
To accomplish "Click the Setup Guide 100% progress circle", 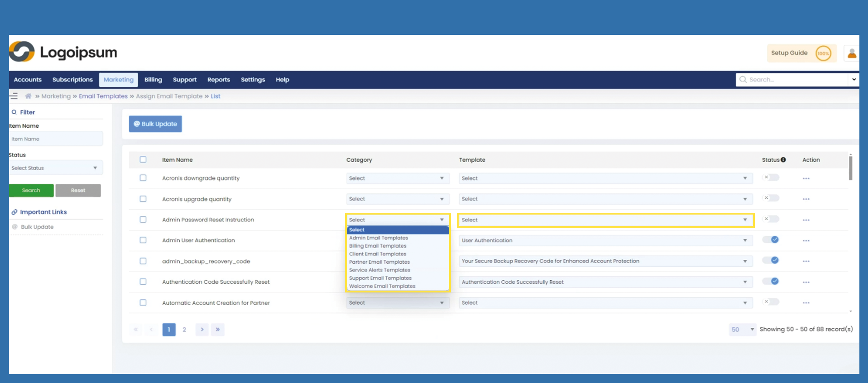I will click(x=823, y=53).
